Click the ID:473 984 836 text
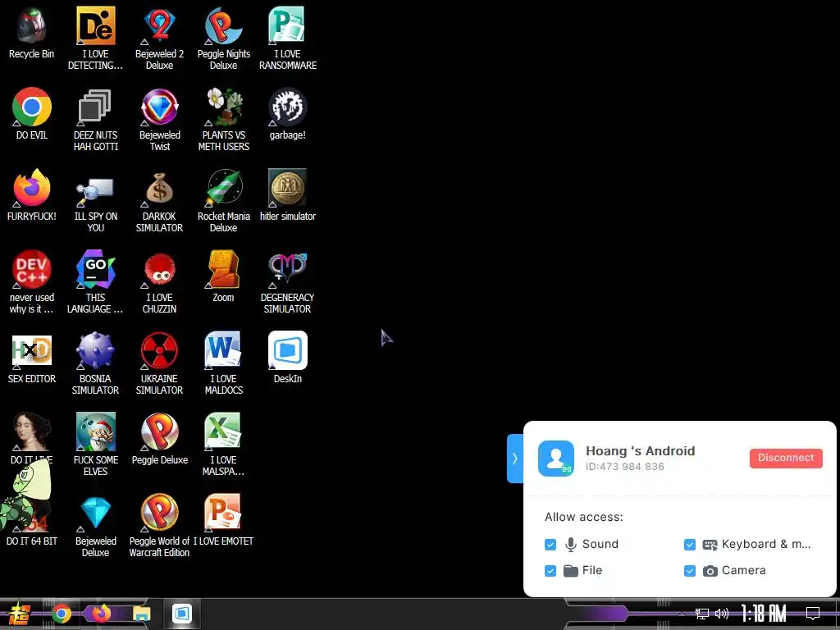The image size is (840, 630). click(x=624, y=467)
